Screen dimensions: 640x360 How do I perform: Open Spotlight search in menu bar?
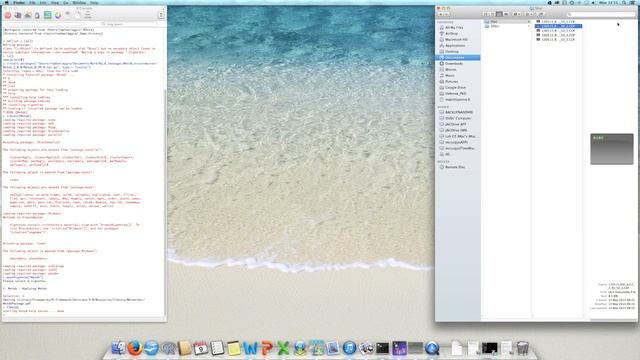624,2
